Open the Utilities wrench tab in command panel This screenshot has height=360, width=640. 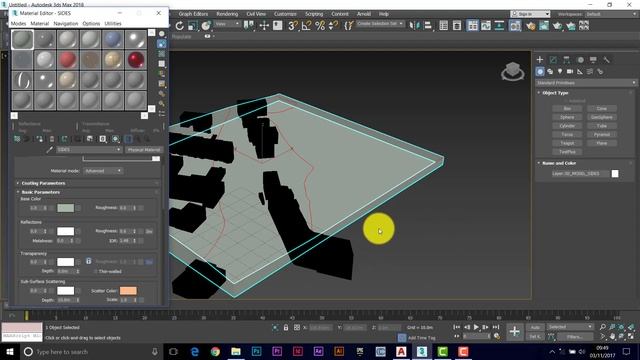tap(607, 60)
